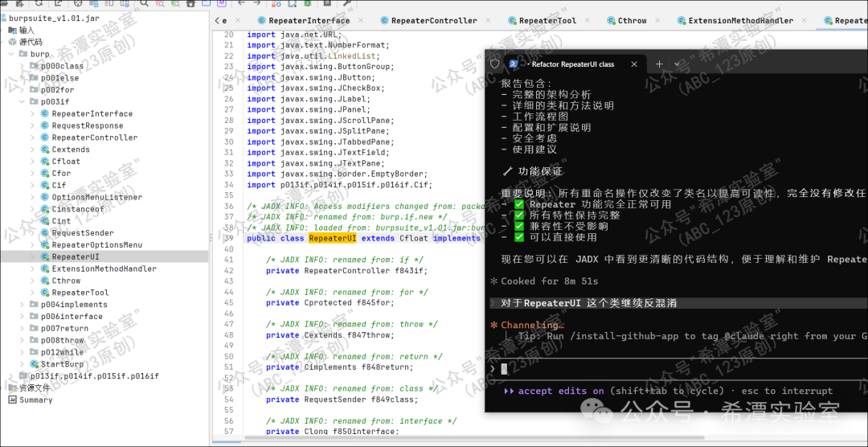Open the terminal new-tab dropdown arrow
This screenshot has width=868, height=447.
[x=677, y=64]
